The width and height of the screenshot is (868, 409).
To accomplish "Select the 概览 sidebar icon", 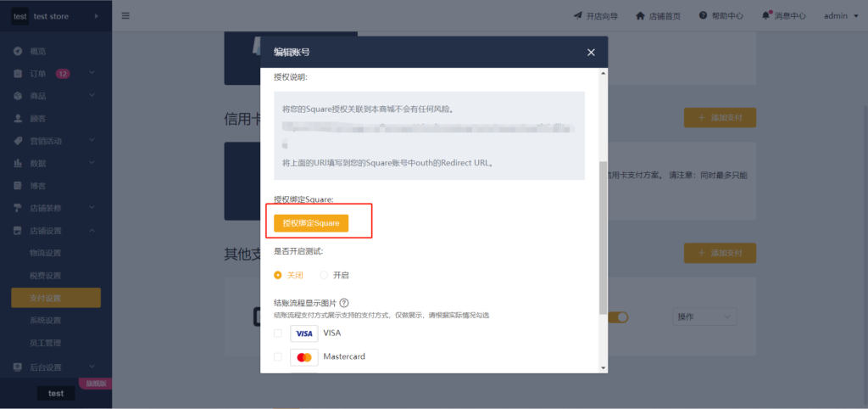I will coord(18,51).
